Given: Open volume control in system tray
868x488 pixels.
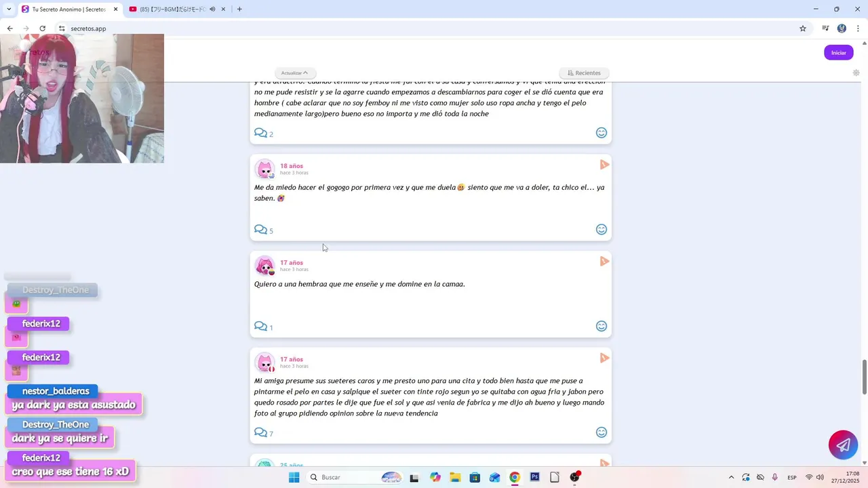Looking at the screenshot, I should point(820,477).
